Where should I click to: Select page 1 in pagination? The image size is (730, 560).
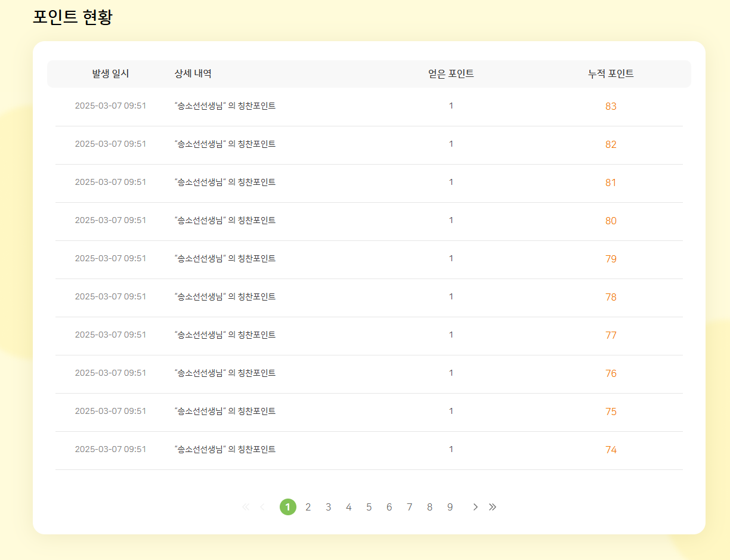(287, 507)
